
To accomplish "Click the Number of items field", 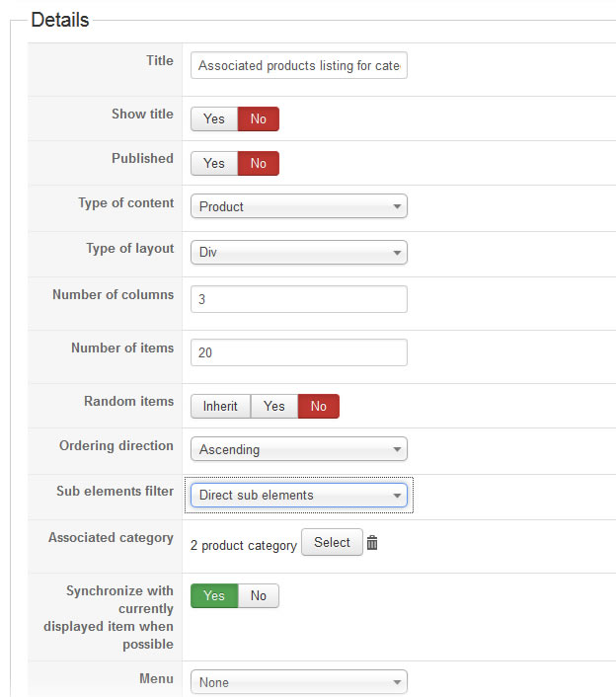I will click(298, 352).
